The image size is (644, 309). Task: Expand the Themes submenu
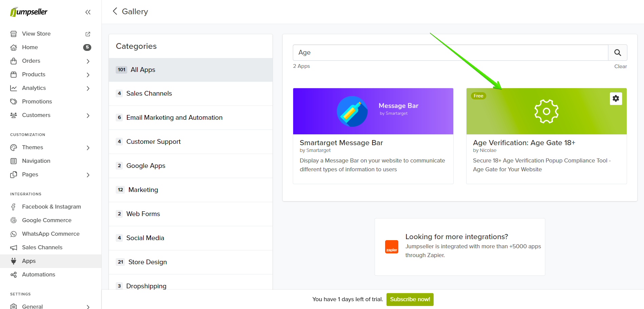coord(88,148)
